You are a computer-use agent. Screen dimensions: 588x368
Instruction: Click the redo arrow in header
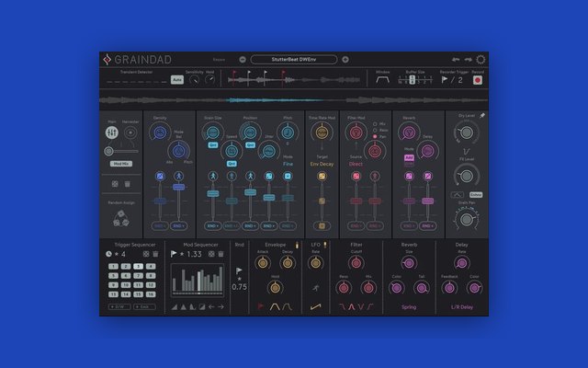click(x=468, y=59)
